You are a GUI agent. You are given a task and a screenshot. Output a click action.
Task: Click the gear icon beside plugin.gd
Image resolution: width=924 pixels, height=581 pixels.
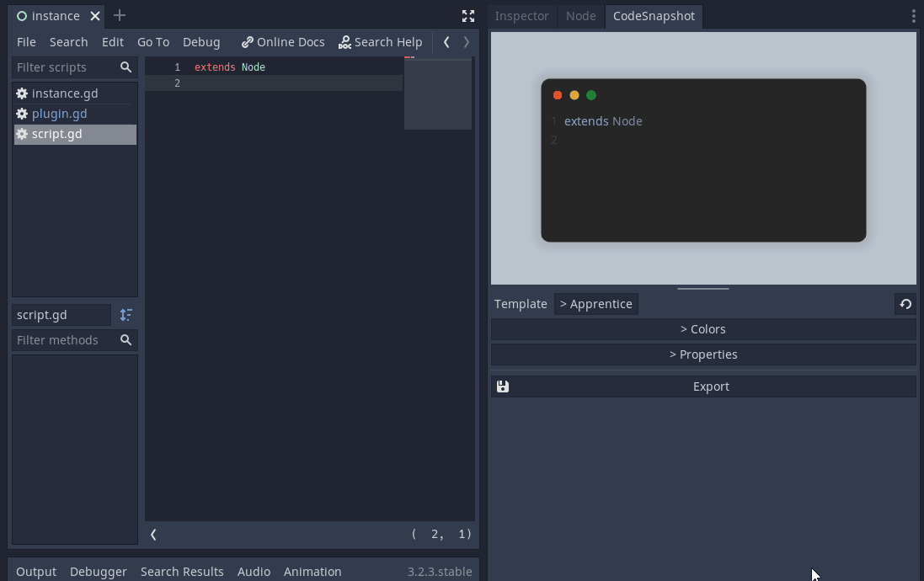coord(21,113)
